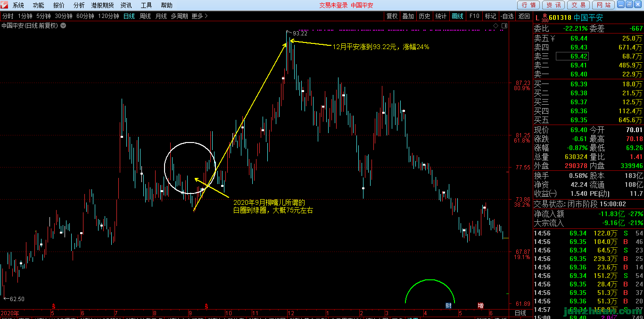Open the 多周期 multi-period view
The width and height of the screenshot is (644, 319).
coord(179,16)
